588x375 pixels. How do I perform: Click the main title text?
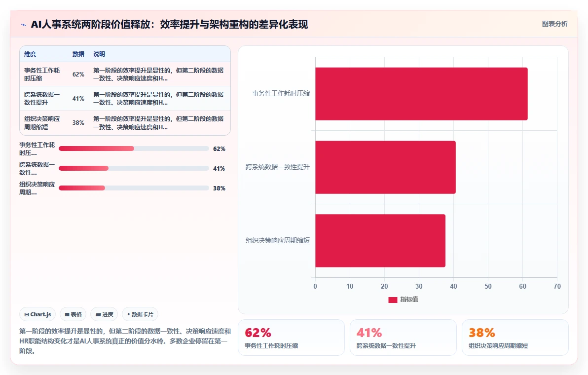coord(170,24)
